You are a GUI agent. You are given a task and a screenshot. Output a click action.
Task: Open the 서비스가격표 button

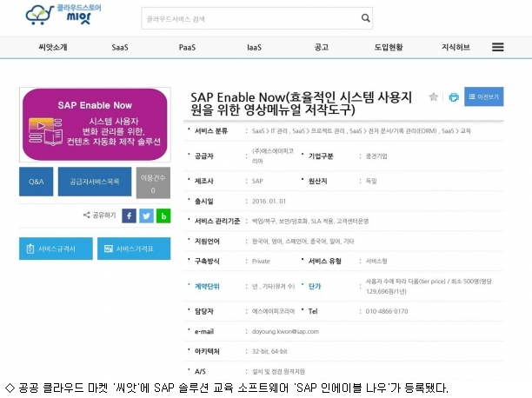(134, 249)
